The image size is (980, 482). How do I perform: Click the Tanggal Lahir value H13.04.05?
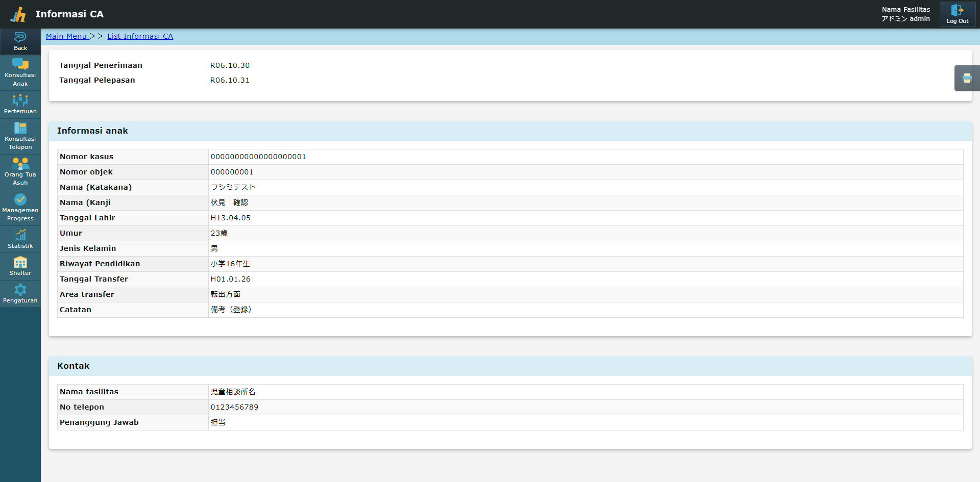pyautogui.click(x=231, y=218)
